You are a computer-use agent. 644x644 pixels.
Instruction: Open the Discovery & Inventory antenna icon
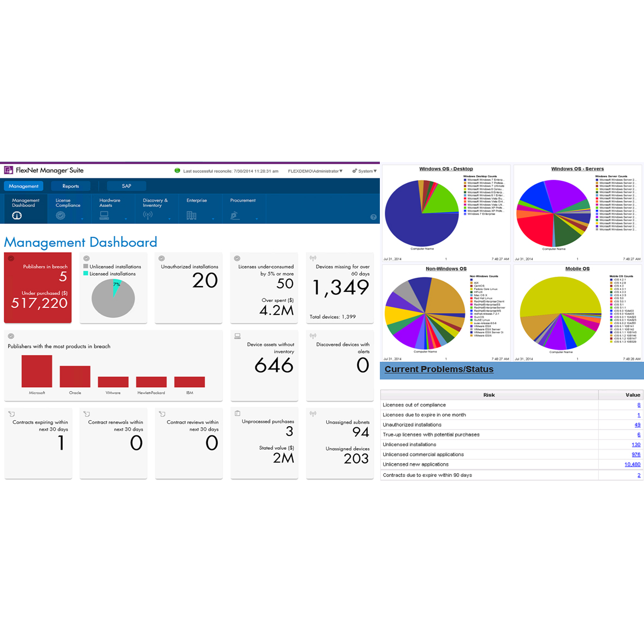pyautogui.click(x=148, y=215)
